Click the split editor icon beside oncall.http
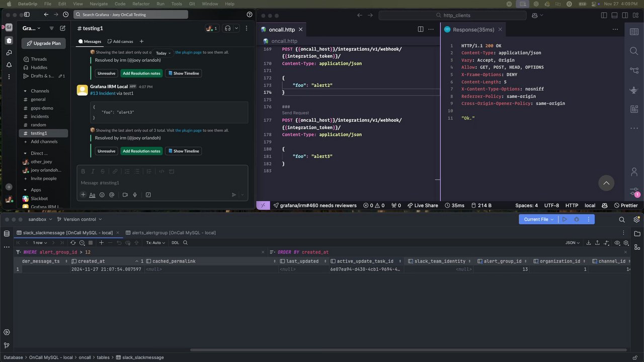 [421, 29]
